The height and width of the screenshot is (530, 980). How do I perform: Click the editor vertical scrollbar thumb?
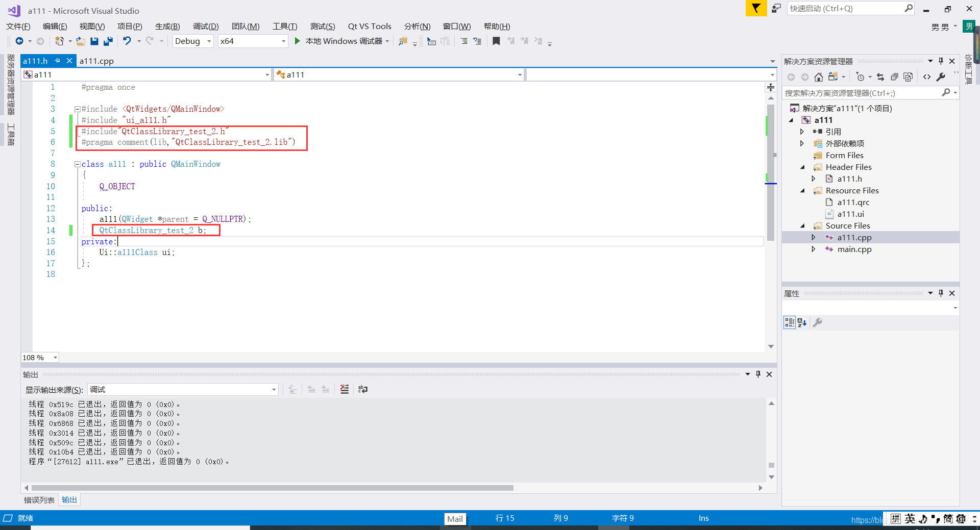click(771, 172)
